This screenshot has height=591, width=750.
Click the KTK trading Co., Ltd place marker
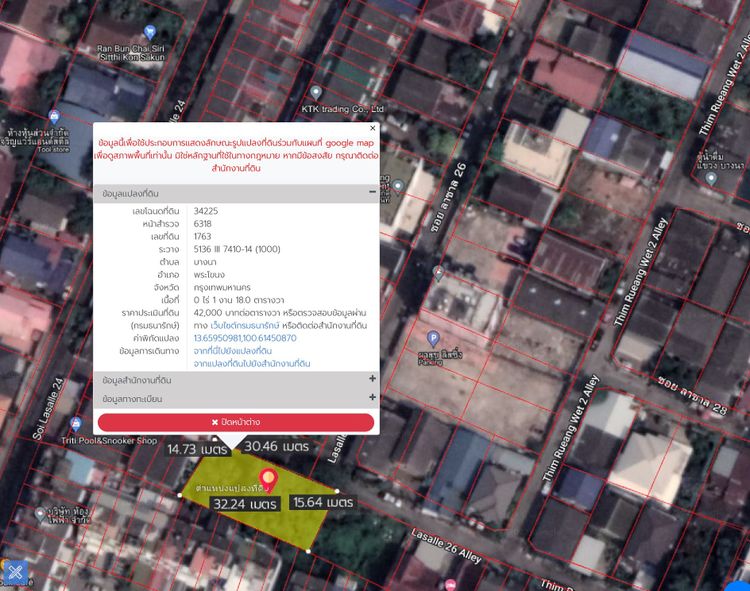[x=316, y=93]
